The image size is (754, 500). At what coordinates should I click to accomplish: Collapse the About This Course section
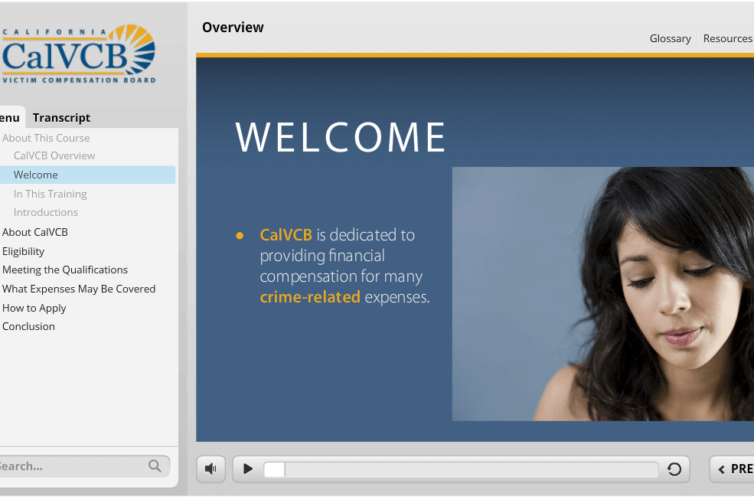(46, 138)
